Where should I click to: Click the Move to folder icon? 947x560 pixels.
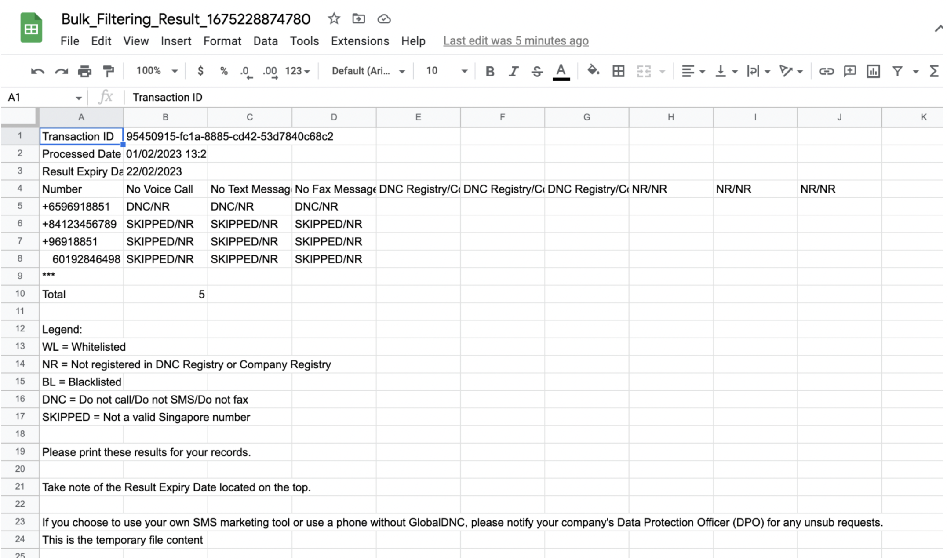(358, 18)
